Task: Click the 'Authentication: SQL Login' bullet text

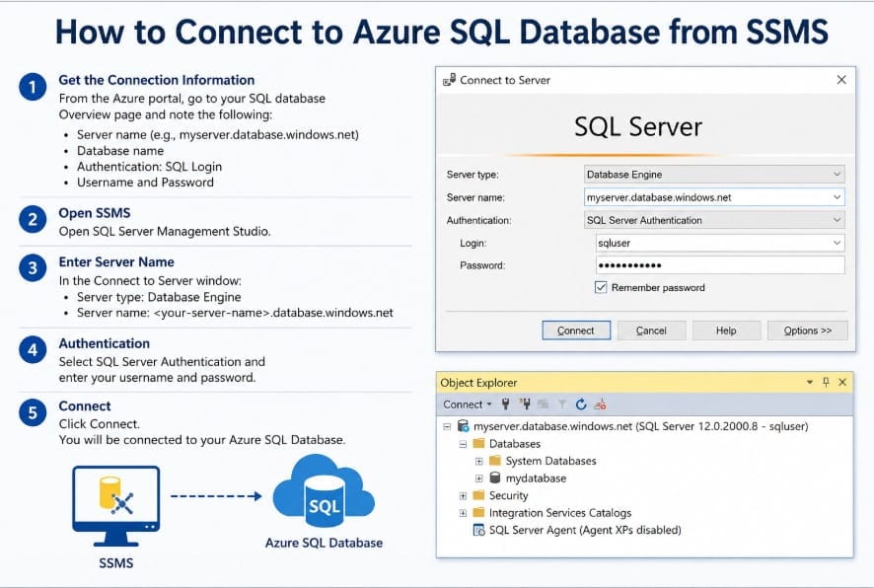Action: point(149,167)
